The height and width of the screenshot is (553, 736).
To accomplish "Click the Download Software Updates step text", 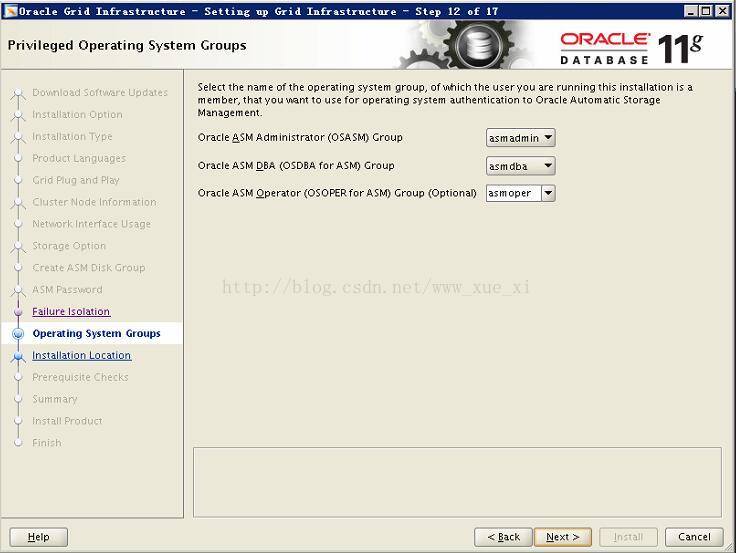I will coord(100,92).
